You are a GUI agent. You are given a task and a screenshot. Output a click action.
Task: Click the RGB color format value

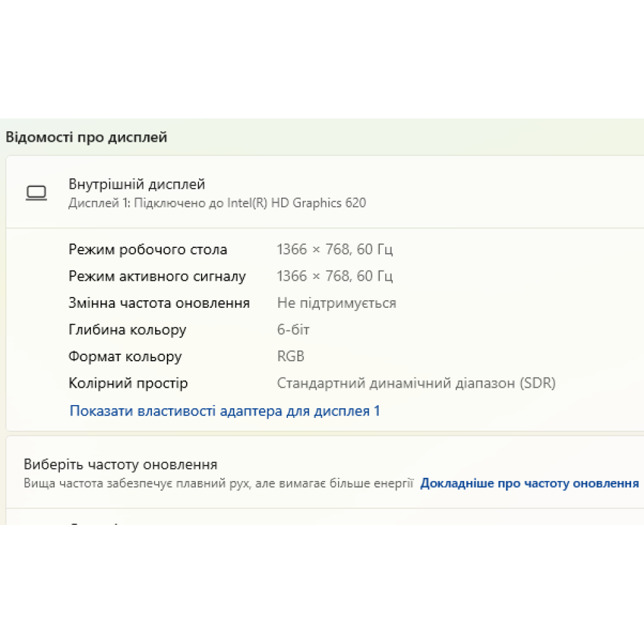click(290, 356)
